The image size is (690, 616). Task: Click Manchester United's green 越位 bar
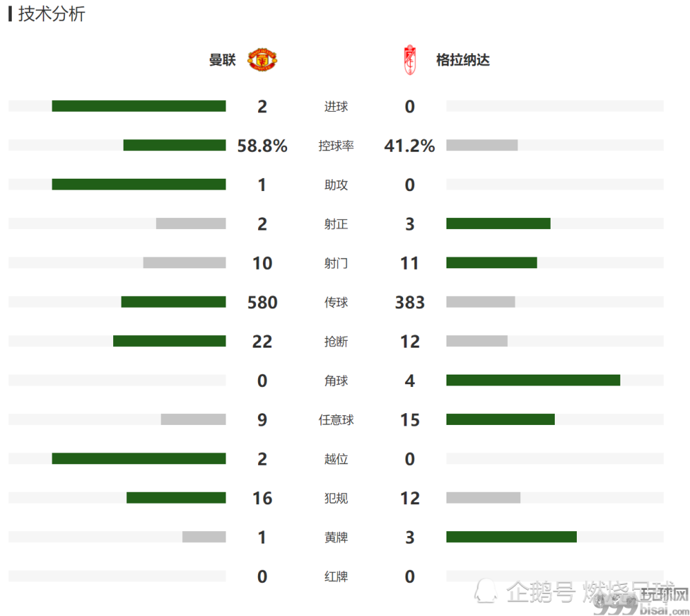click(x=139, y=459)
